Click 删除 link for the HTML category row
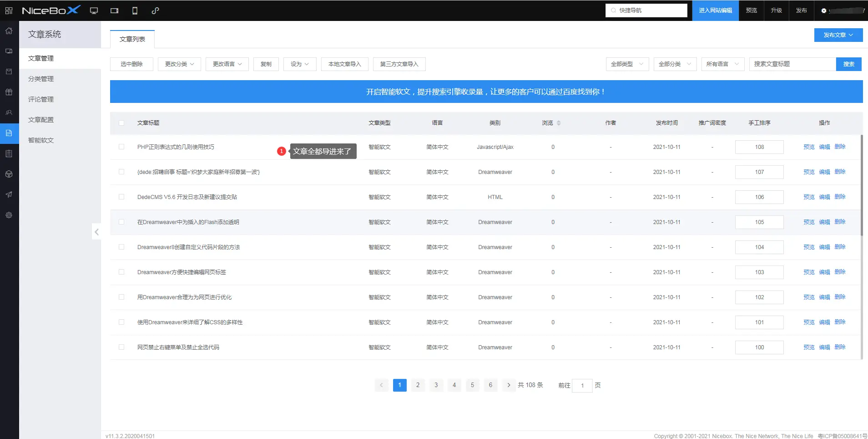This screenshot has width=868, height=439. [x=840, y=197]
